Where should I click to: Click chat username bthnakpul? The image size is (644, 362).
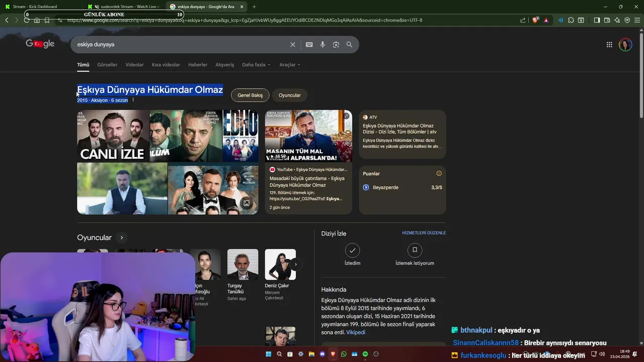pyautogui.click(x=476, y=330)
